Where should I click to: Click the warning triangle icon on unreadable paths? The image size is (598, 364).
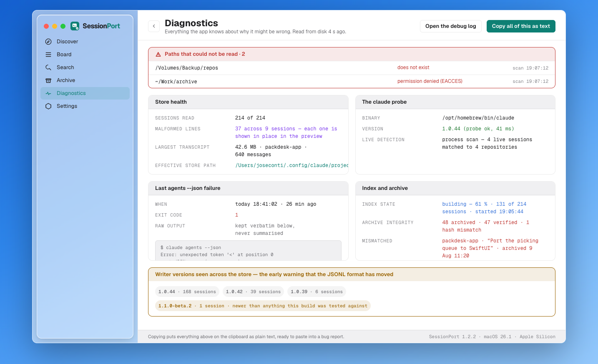click(158, 54)
